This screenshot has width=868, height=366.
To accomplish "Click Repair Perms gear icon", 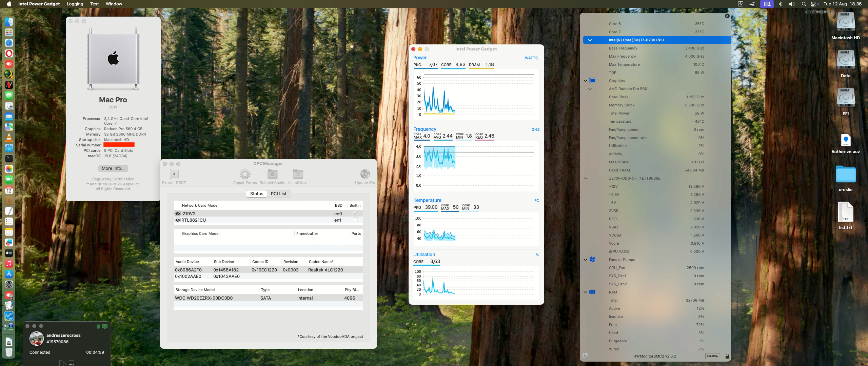I will coord(245,174).
